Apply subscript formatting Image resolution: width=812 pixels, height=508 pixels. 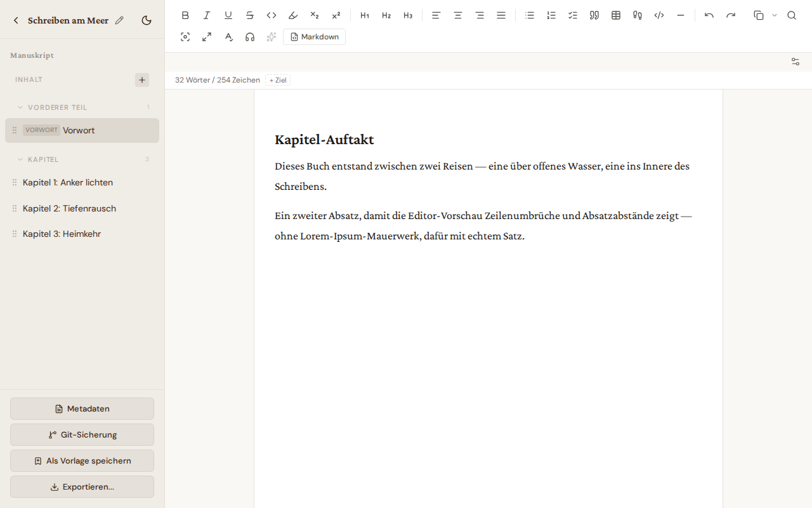(x=315, y=15)
